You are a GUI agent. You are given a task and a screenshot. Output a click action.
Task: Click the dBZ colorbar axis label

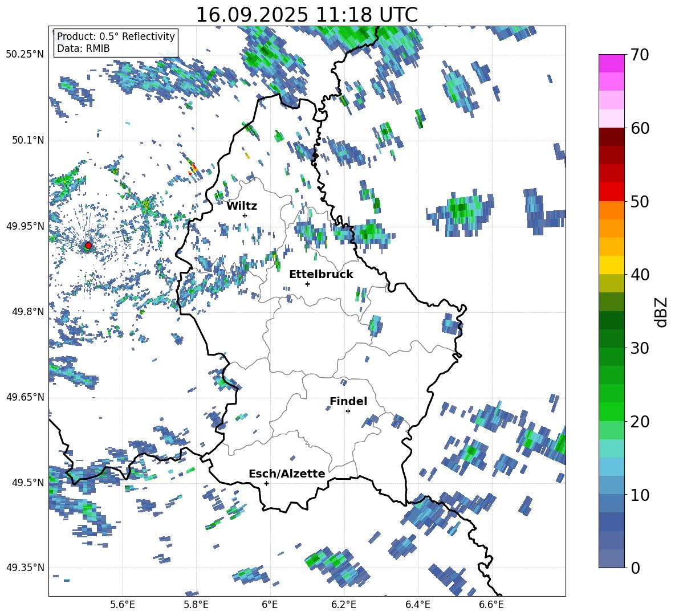coord(662,312)
